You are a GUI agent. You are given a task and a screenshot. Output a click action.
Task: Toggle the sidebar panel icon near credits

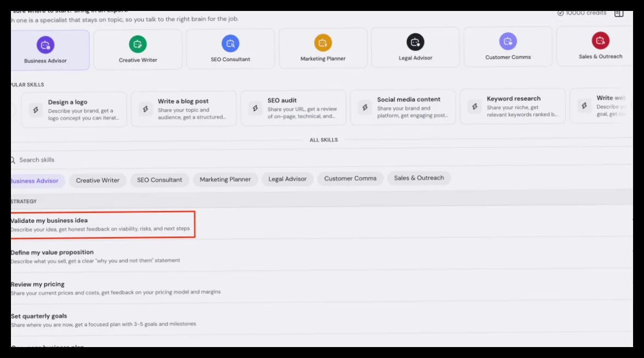(619, 14)
